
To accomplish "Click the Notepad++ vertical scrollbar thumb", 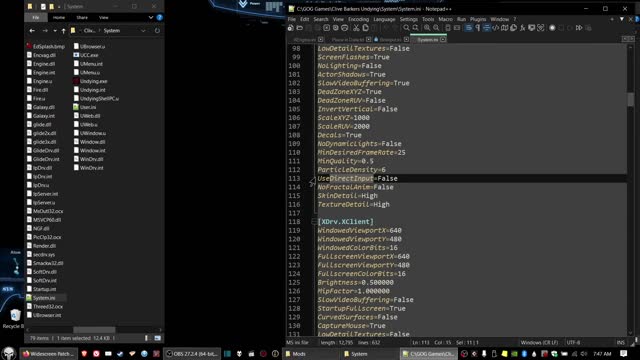I will (631, 99).
